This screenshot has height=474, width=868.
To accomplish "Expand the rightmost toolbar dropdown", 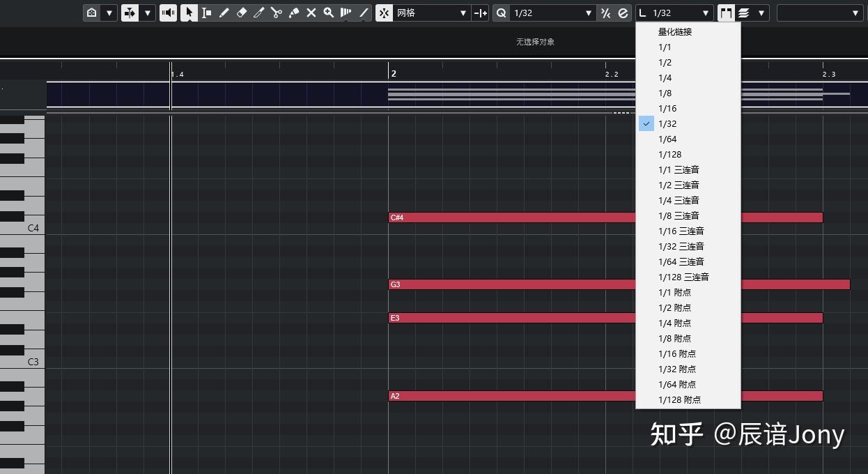I will click(x=855, y=13).
